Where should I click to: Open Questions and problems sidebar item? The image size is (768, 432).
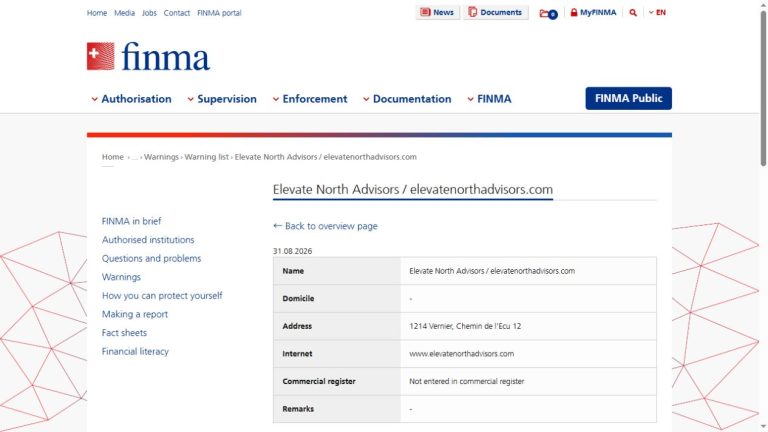click(151, 258)
